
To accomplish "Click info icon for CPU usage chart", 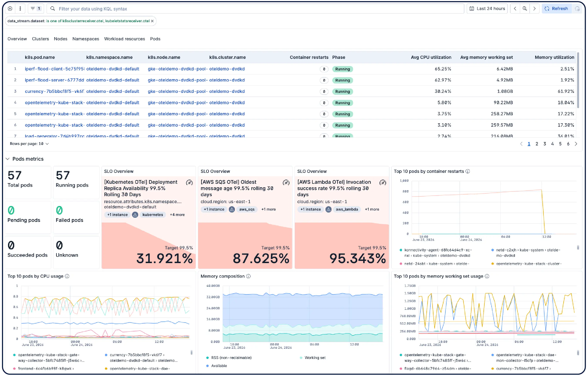I will (x=67, y=276).
